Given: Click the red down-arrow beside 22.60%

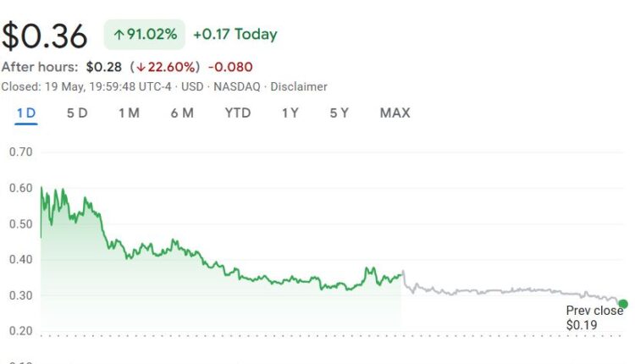Looking at the screenshot, I should click(x=141, y=67).
